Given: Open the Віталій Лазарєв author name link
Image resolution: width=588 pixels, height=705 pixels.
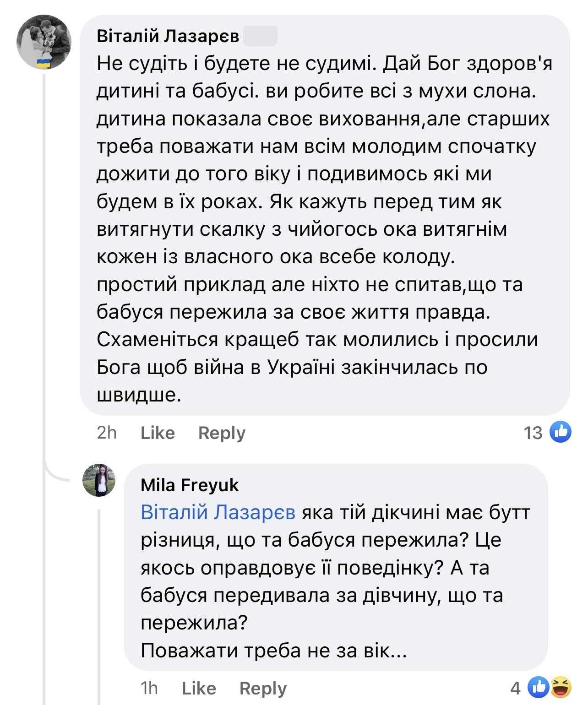Looking at the screenshot, I should (168, 36).
